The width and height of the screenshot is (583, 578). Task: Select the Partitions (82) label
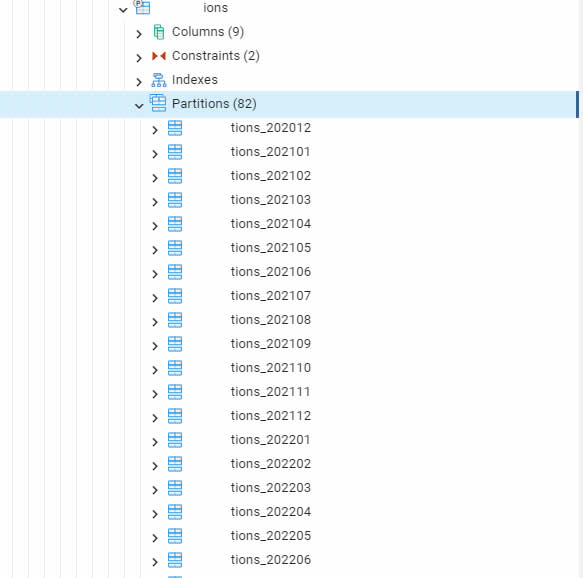tap(214, 104)
